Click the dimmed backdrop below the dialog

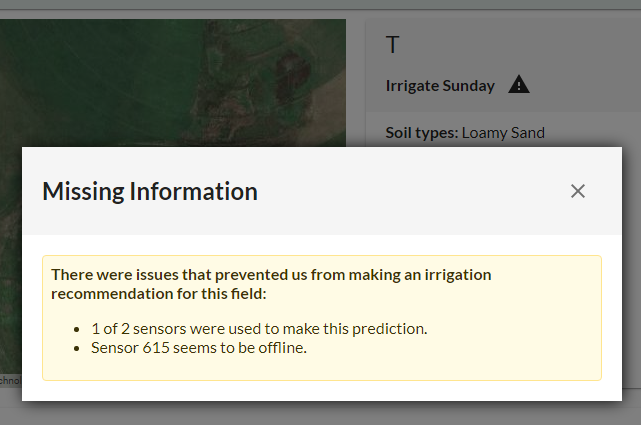[x=320, y=413]
